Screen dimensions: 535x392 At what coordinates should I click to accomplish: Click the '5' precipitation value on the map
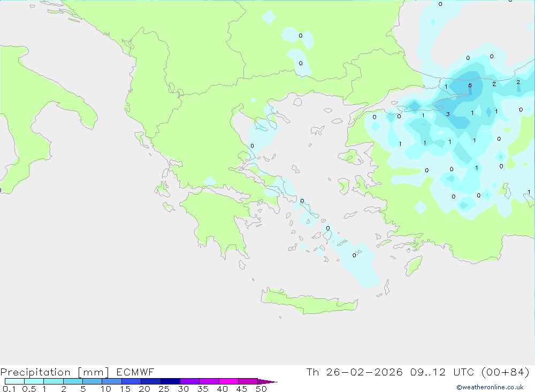tap(470, 85)
